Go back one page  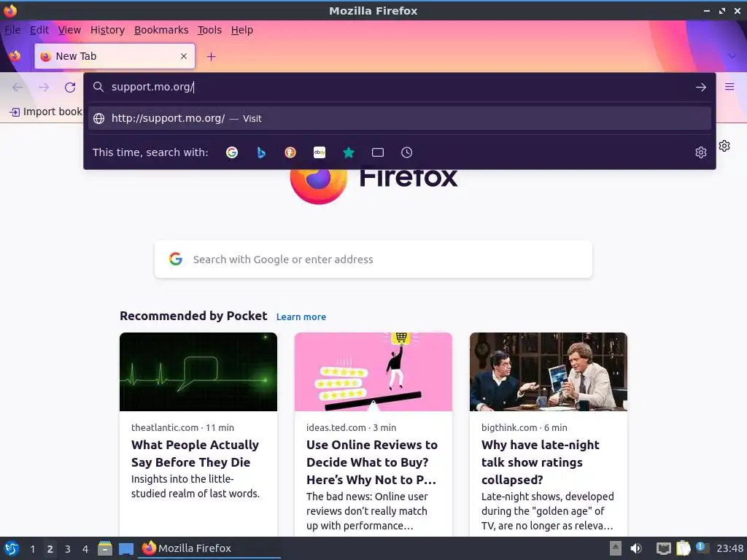[18, 87]
